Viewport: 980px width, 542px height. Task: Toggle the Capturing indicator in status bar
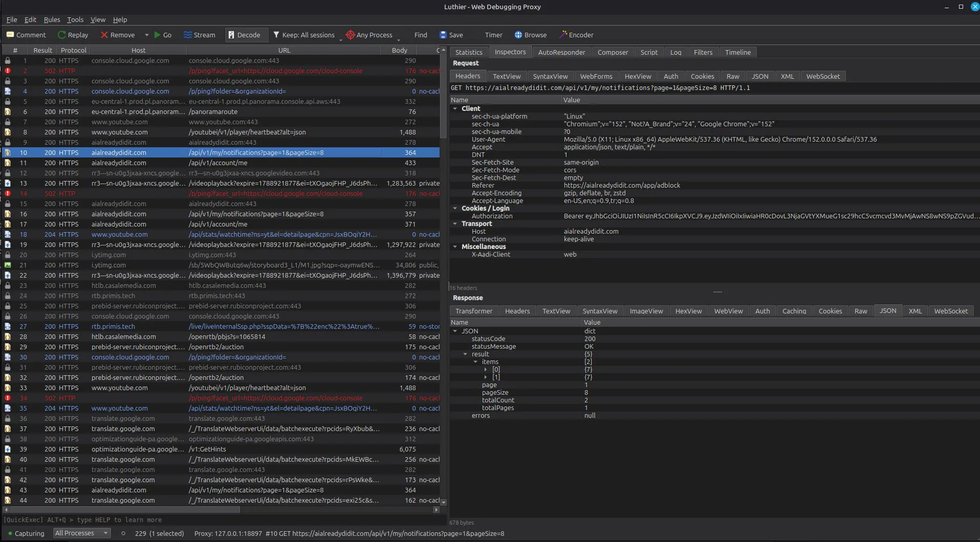coord(26,533)
